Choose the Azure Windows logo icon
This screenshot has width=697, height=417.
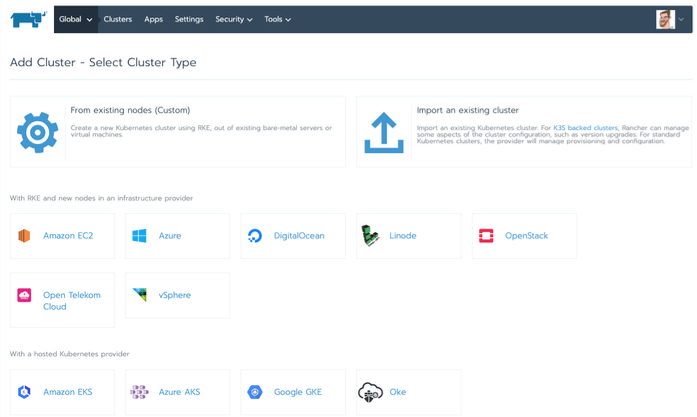[140, 236]
